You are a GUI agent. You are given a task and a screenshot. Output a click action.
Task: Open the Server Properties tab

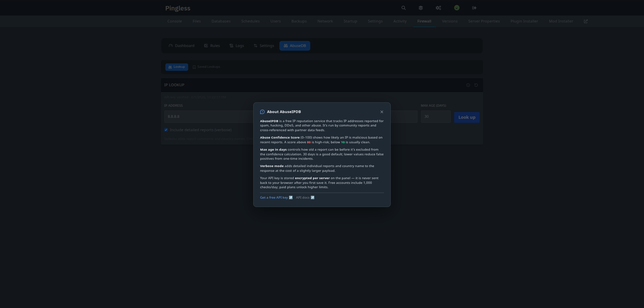point(484,21)
